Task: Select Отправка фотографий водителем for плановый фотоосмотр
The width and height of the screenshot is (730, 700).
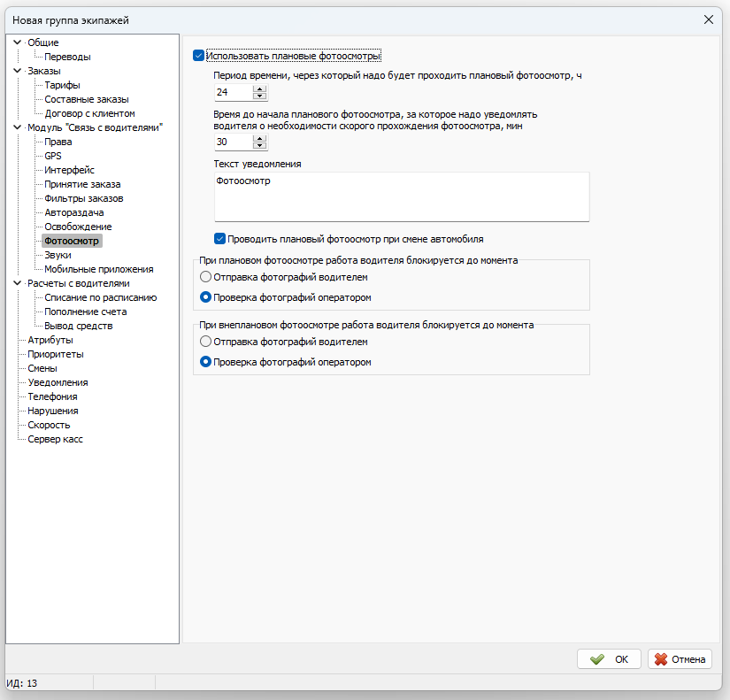Action: pos(205,277)
